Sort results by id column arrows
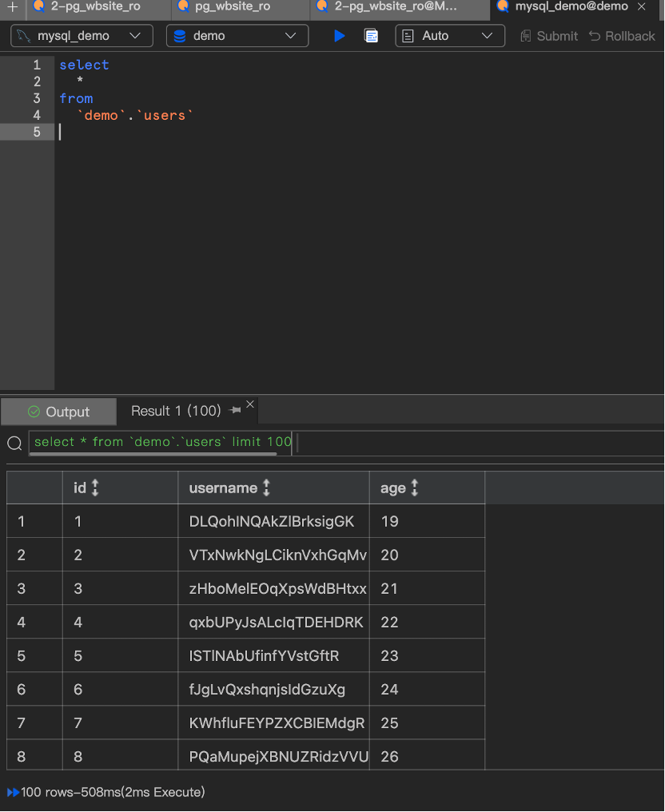The width and height of the screenshot is (665, 812). (95, 488)
